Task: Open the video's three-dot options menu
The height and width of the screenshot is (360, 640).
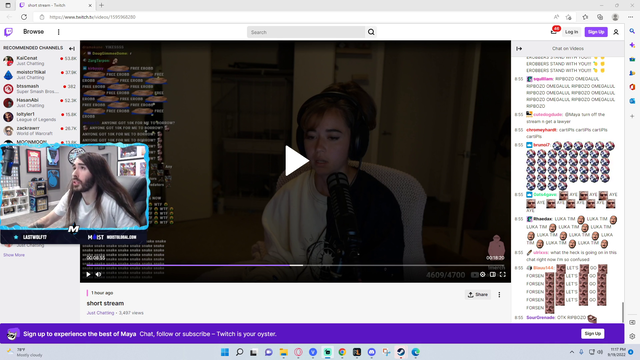Action: point(499,294)
